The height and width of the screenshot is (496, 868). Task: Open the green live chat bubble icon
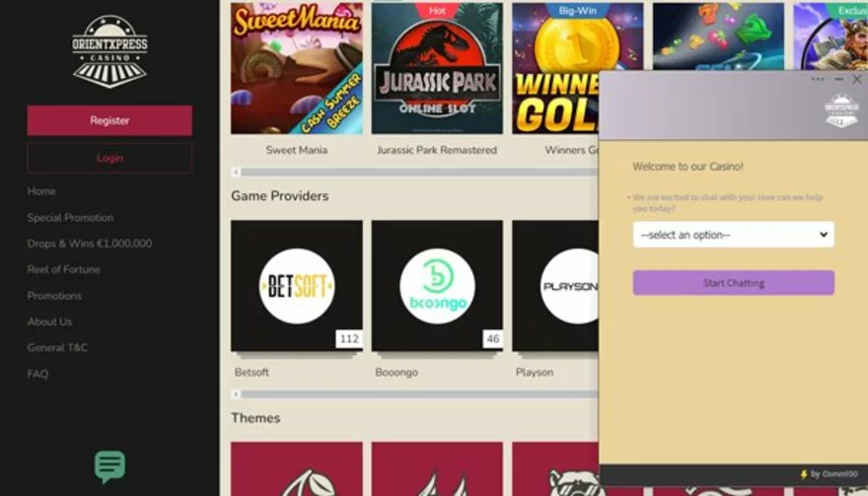pyautogui.click(x=109, y=466)
